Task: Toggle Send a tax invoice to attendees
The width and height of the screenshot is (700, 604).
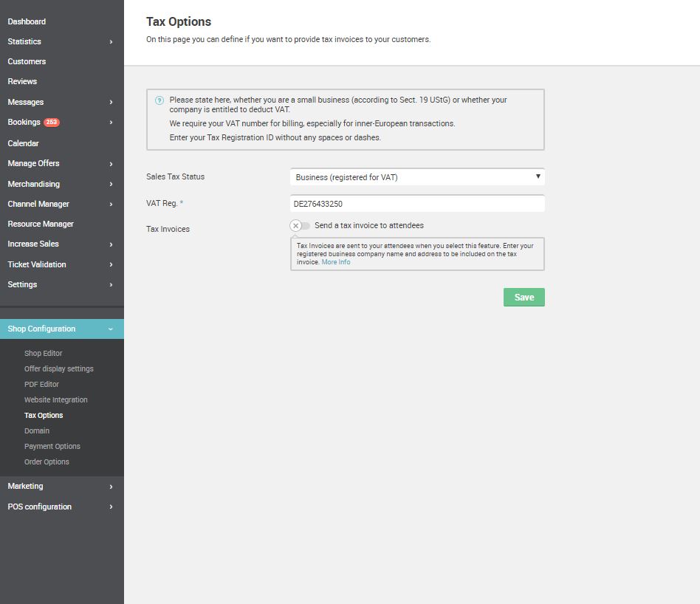Action: pyautogui.click(x=300, y=226)
